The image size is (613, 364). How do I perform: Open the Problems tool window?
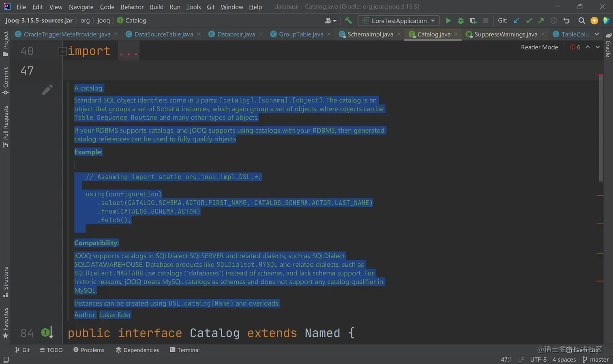(x=89, y=350)
